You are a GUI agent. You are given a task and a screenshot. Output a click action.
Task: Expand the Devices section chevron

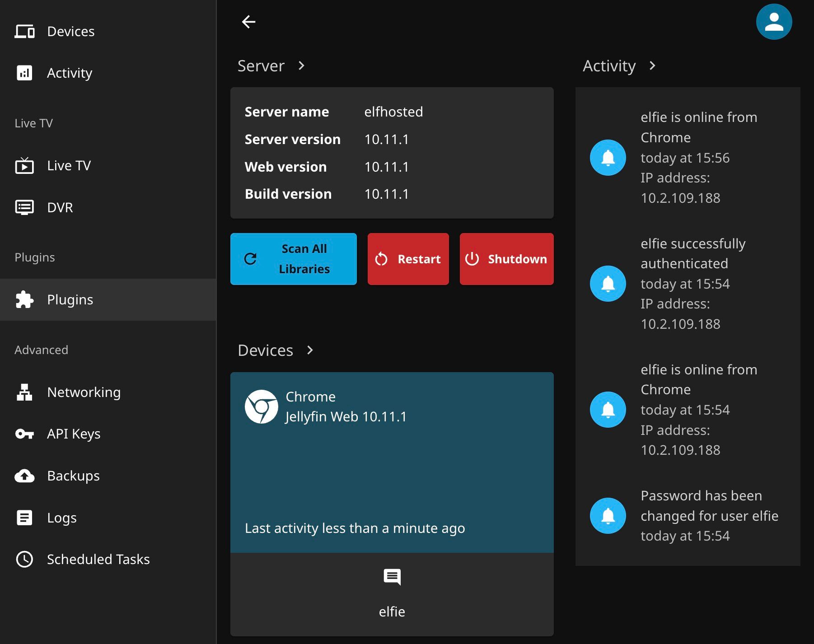coord(310,350)
